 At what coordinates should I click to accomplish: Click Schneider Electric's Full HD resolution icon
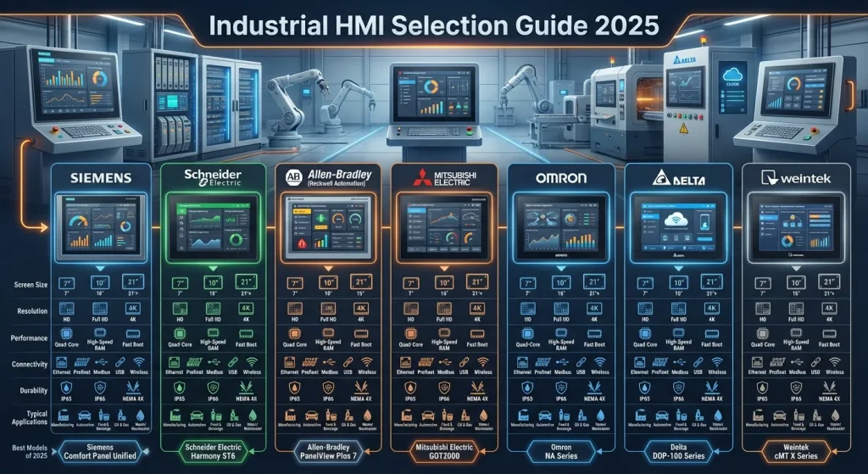click(x=214, y=309)
